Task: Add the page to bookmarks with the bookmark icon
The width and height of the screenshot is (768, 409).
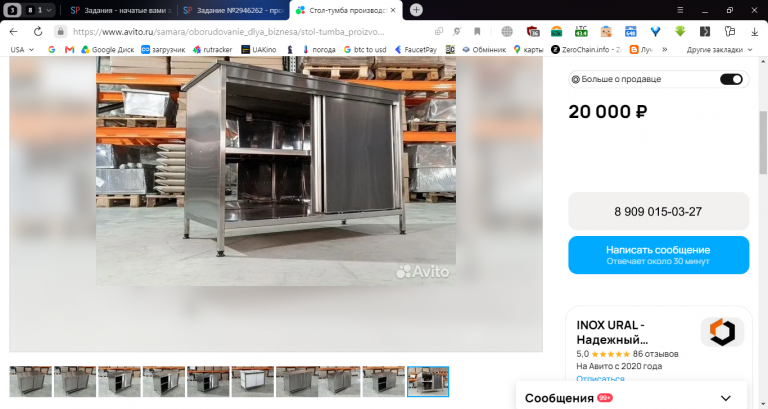Action: [477, 31]
